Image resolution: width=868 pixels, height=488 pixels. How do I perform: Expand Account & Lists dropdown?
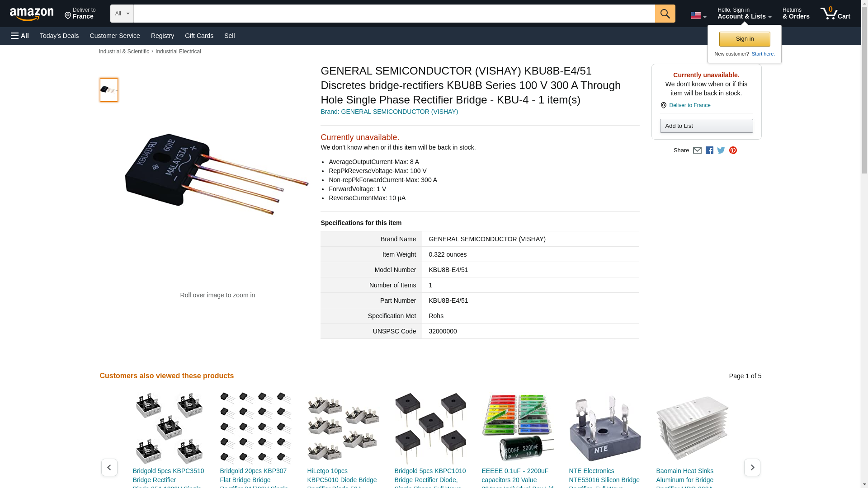click(x=744, y=14)
